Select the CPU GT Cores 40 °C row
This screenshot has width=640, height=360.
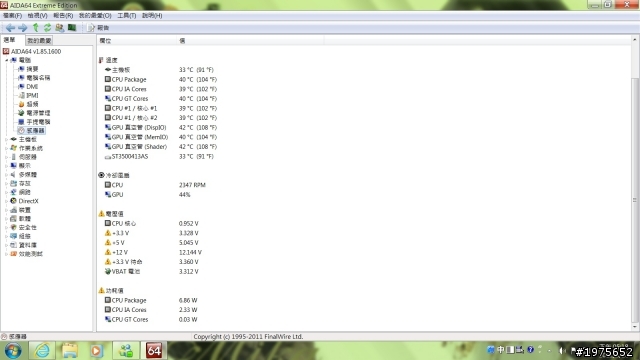(x=161, y=98)
